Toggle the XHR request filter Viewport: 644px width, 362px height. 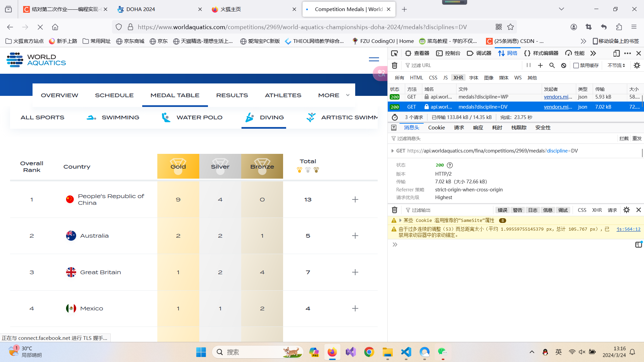[458, 78]
